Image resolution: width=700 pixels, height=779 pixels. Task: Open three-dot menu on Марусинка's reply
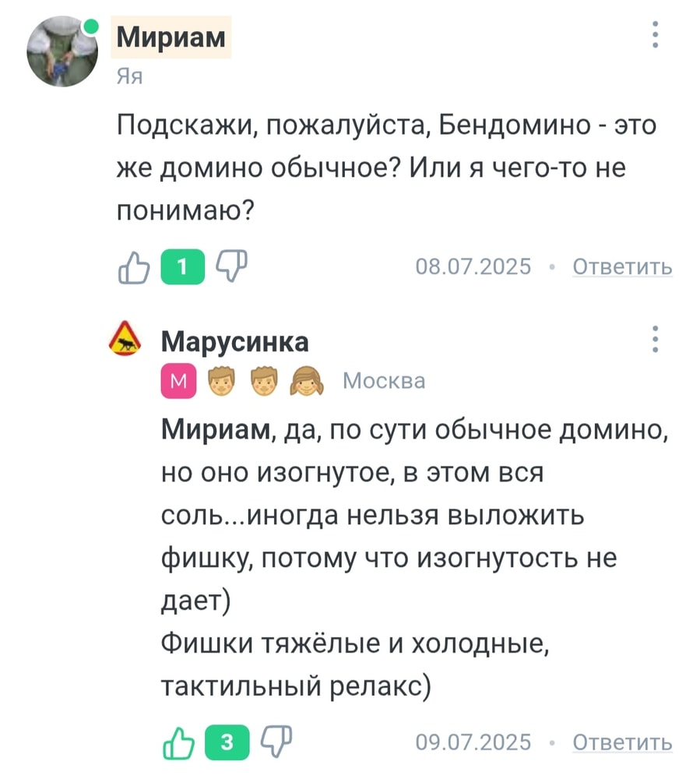(x=656, y=340)
